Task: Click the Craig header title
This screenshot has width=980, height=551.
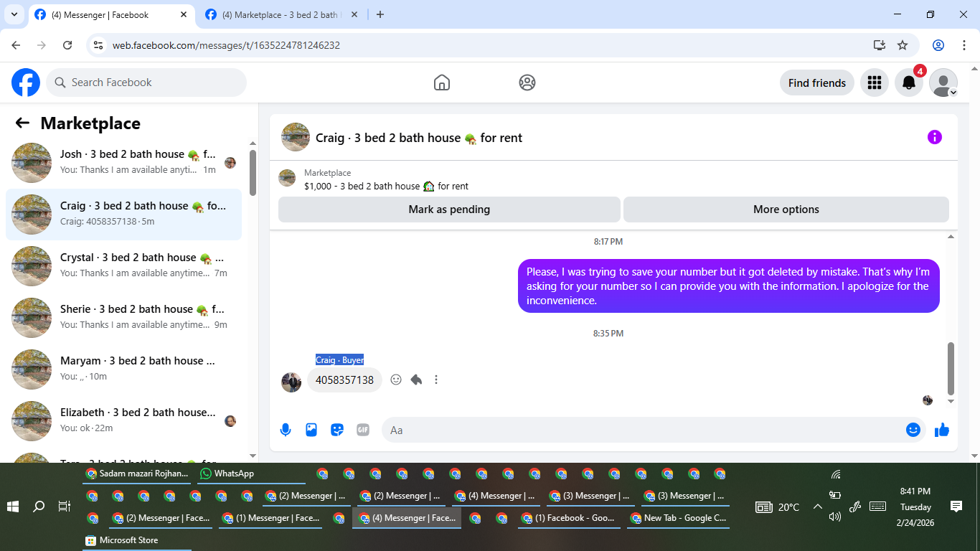Action: 419,138
